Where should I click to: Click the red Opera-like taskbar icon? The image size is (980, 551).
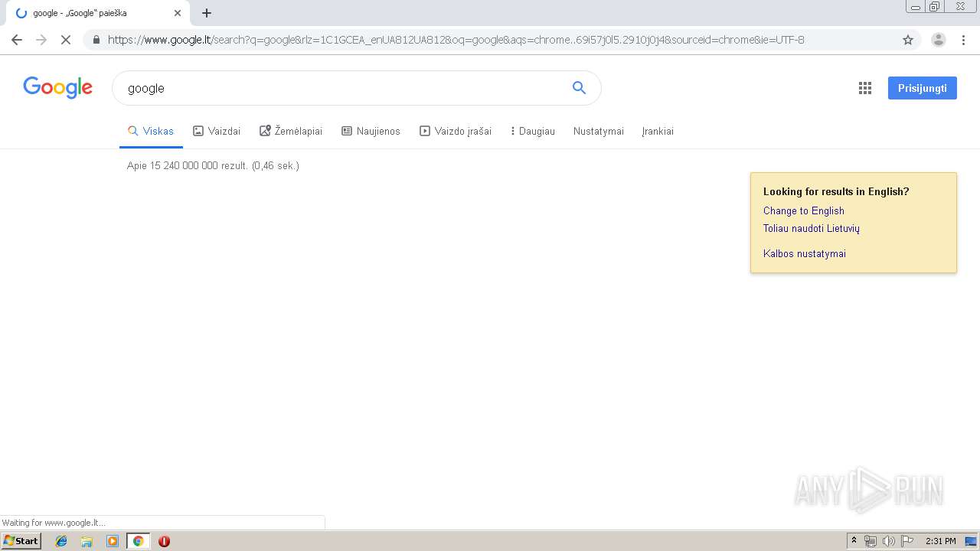(164, 541)
